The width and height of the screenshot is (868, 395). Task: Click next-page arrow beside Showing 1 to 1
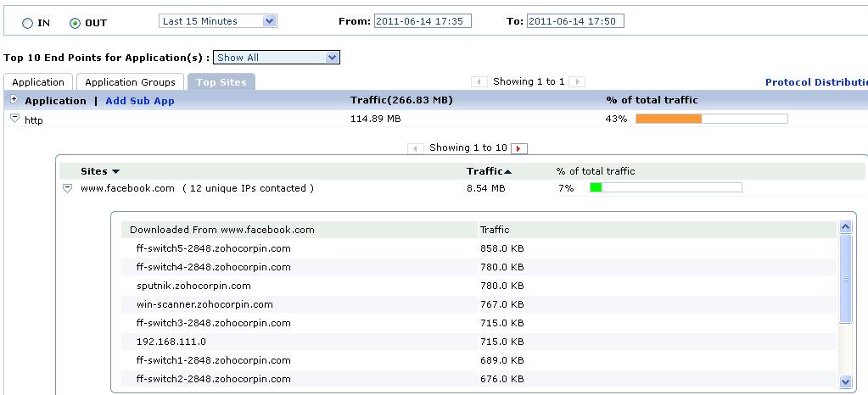click(x=577, y=82)
